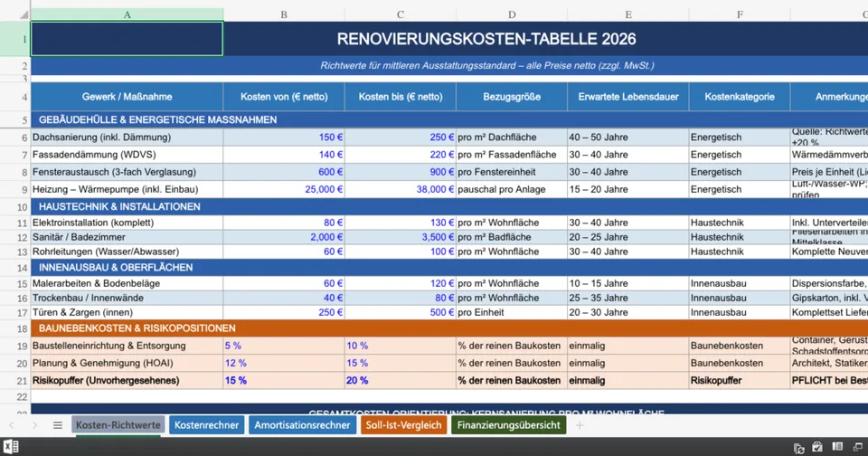Viewport: 868px width, 456px height.
Task: Switch to the Finanzierungsübersicht sheet tab
Action: pyautogui.click(x=509, y=425)
